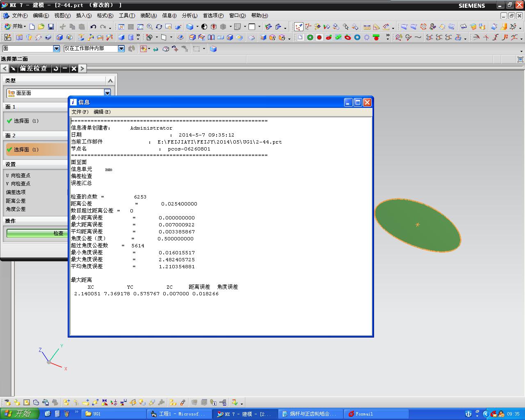The height and width of the screenshot is (420, 525).
Task: Click 选择面 (1) under 面 1
Action: (26, 121)
